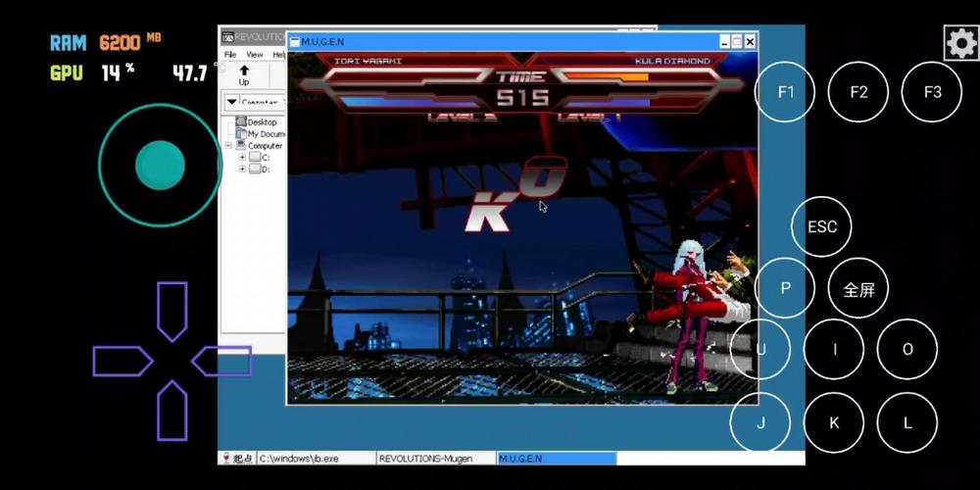Tap the L overlay button
This screenshot has width=980, height=490.
(907, 422)
